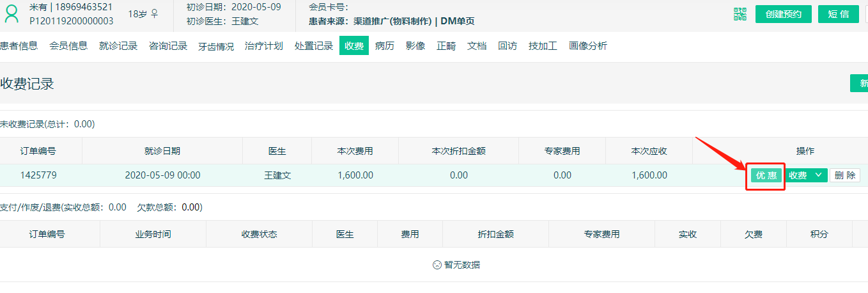Image resolution: width=868 pixels, height=293 pixels.
Task: Open the 就诊记录 tab
Action: pyautogui.click(x=118, y=46)
